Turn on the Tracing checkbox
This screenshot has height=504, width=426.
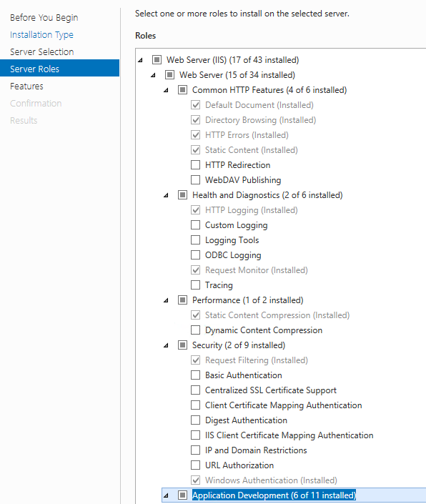[x=195, y=285]
